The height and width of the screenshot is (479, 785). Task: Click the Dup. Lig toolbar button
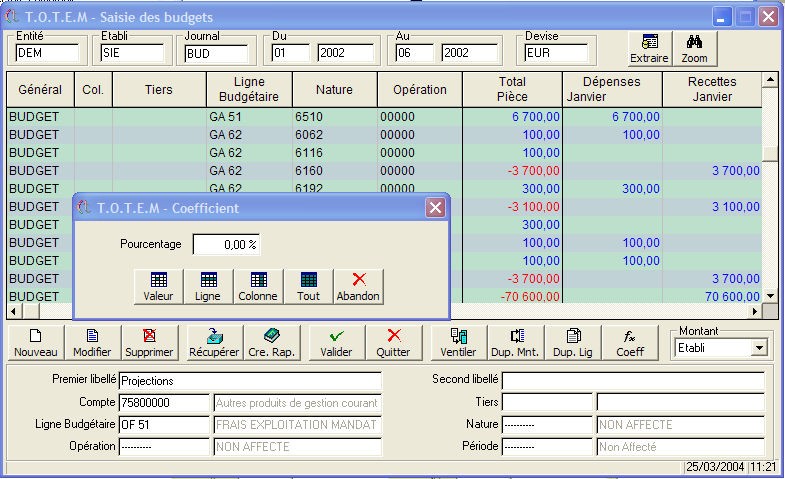[x=573, y=342]
